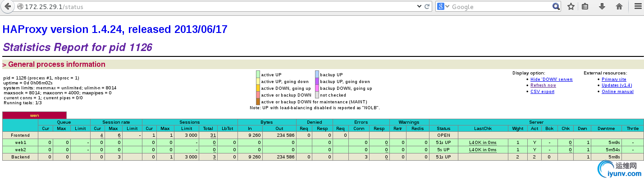Viewport: 644px width, 181px height.
Task: Click the Dwntme column header
Action: tap(606, 129)
